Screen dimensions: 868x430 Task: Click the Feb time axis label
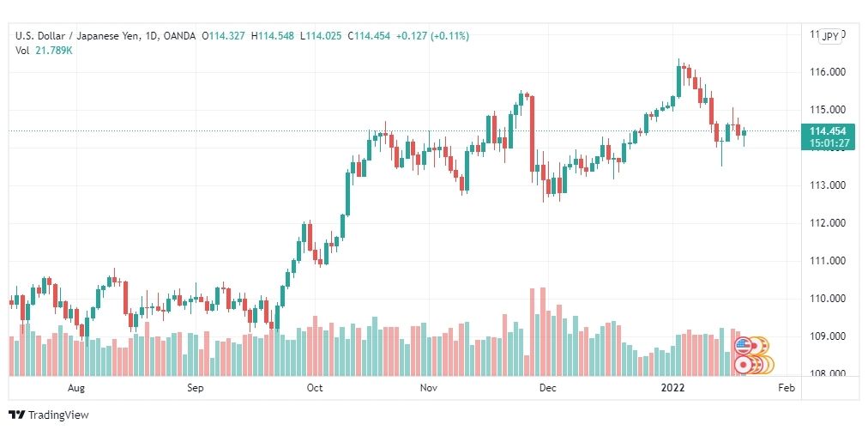click(x=787, y=388)
